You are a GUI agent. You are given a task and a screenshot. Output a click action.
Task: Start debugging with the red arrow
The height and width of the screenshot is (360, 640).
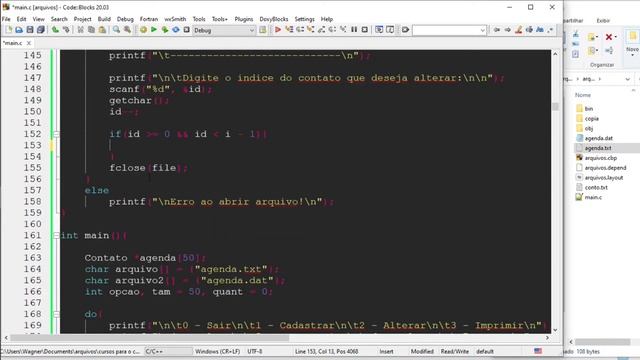(278, 30)
